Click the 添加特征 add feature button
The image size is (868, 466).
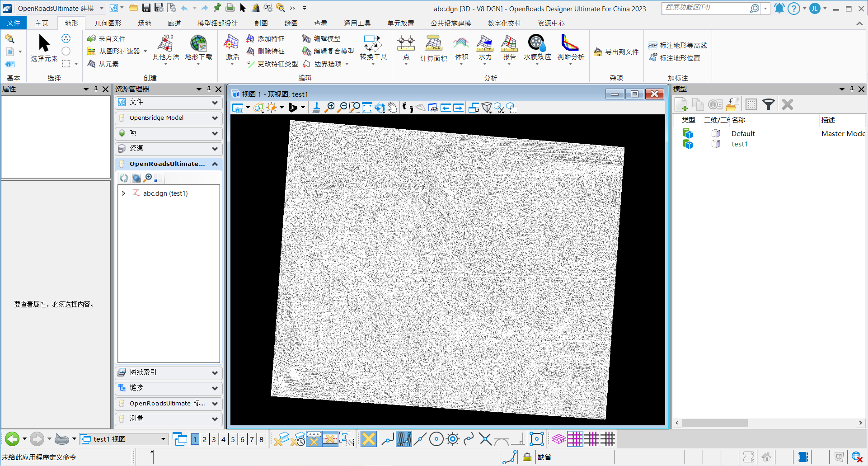(266, 39)
